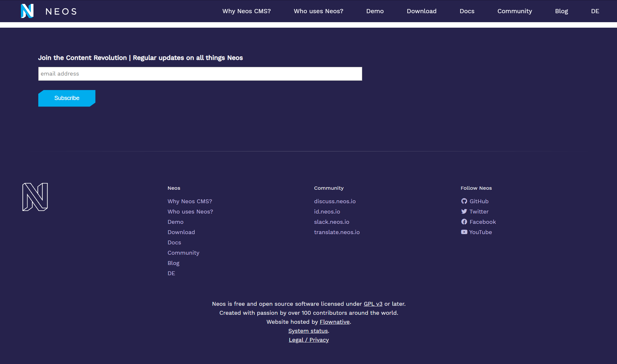
Task: Click the Subscribe button
Action: coord(67,98)
